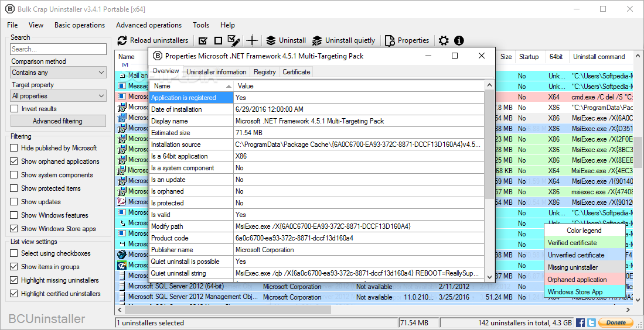Click the Quiet uninstall string value
Viewport: 644px width, 330px height.
(359, 273)
